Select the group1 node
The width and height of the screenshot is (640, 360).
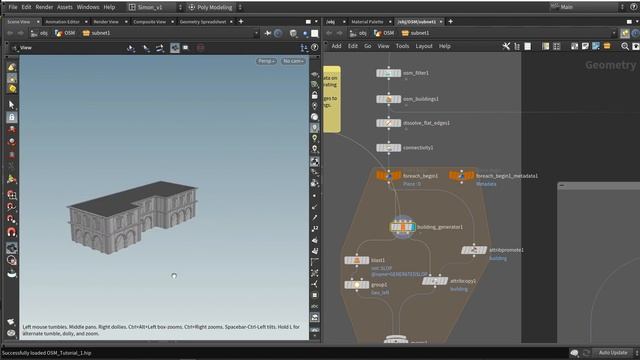[x=356, y=284]
